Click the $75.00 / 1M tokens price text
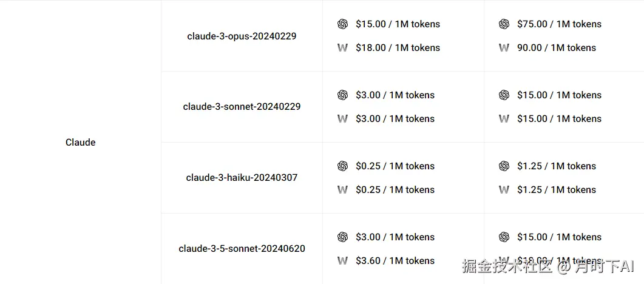644x284 pixels. click(x=559, y=24)
